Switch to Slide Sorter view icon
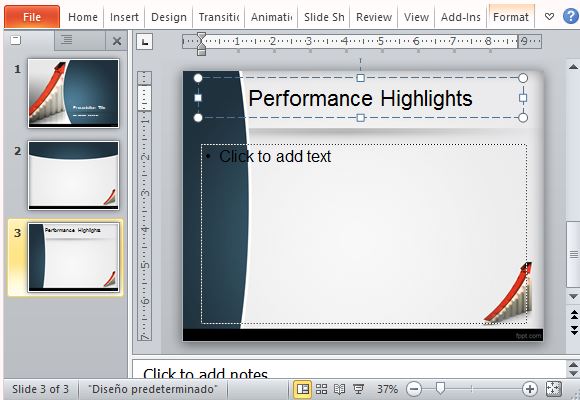 coord(321,389)
